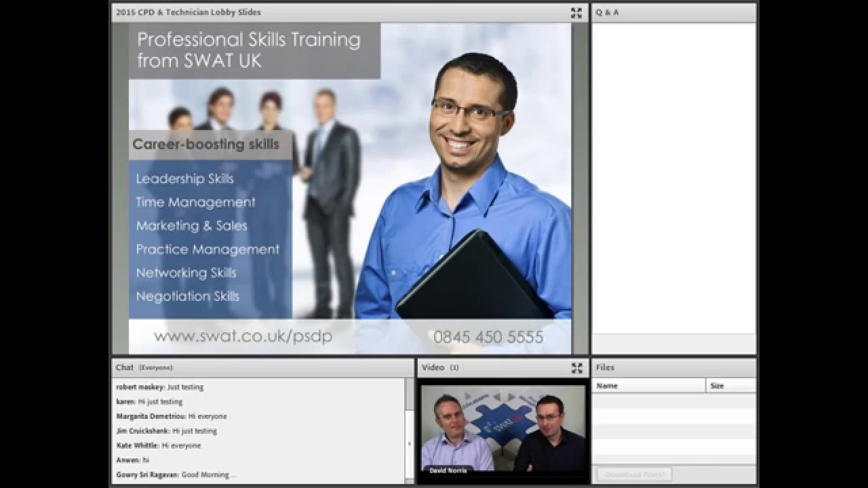Viewport: 868px width, 488px height.
Task: Click the 'Professional Skills Training' slide title
Action: 249,39
